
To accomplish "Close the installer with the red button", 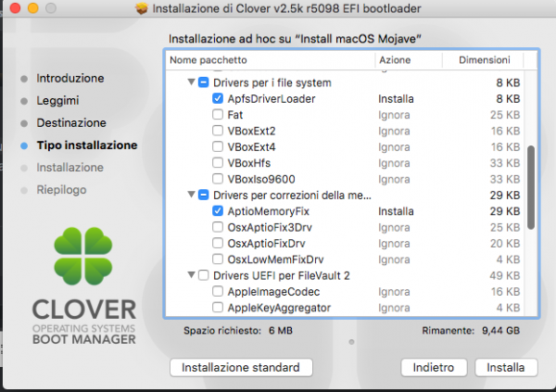I will pos(15,7).
